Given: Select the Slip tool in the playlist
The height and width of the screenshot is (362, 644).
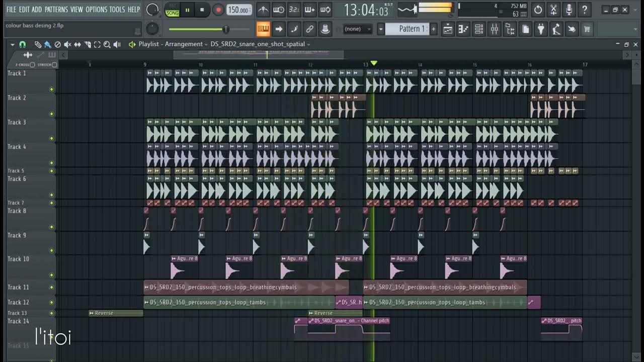Looking at the screenshot, I should tap(77, 44).
